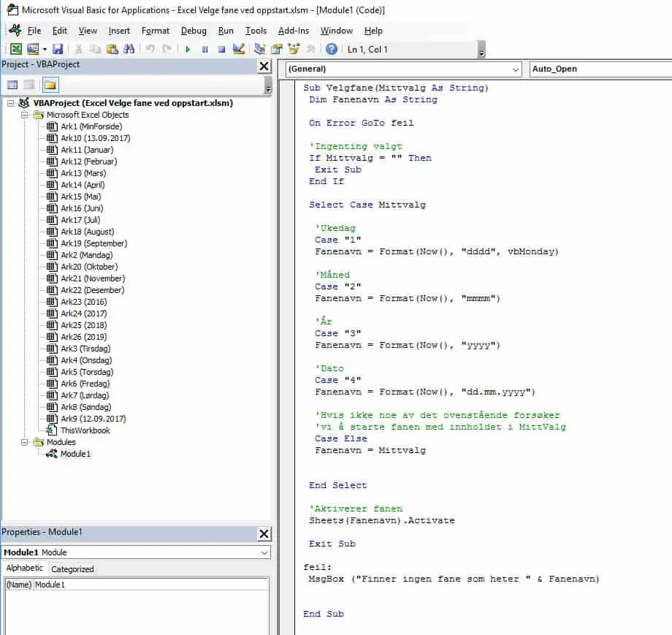Collapse the Microsoft Excel Objects folder

tap(24, 115)
